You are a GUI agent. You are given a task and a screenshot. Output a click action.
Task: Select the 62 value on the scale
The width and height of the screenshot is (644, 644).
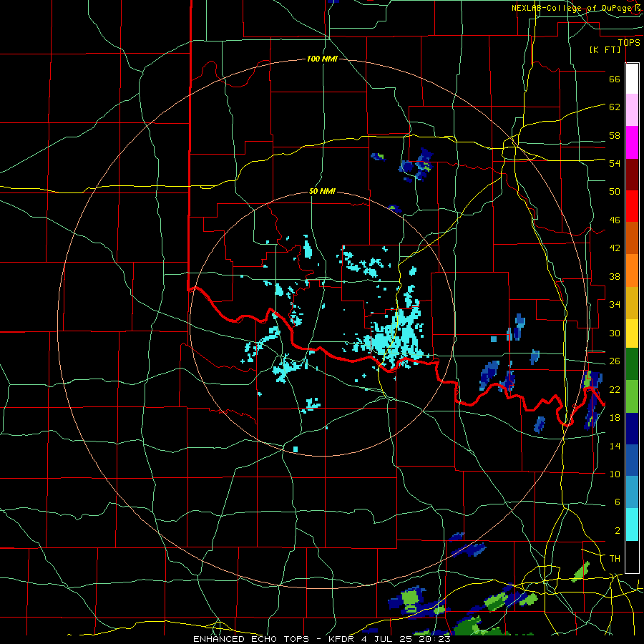click(615, 107)
